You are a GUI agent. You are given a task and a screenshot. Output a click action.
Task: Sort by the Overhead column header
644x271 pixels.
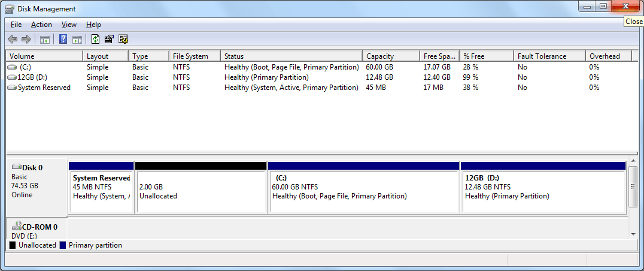pyautogui.click(x=609, y=56)
